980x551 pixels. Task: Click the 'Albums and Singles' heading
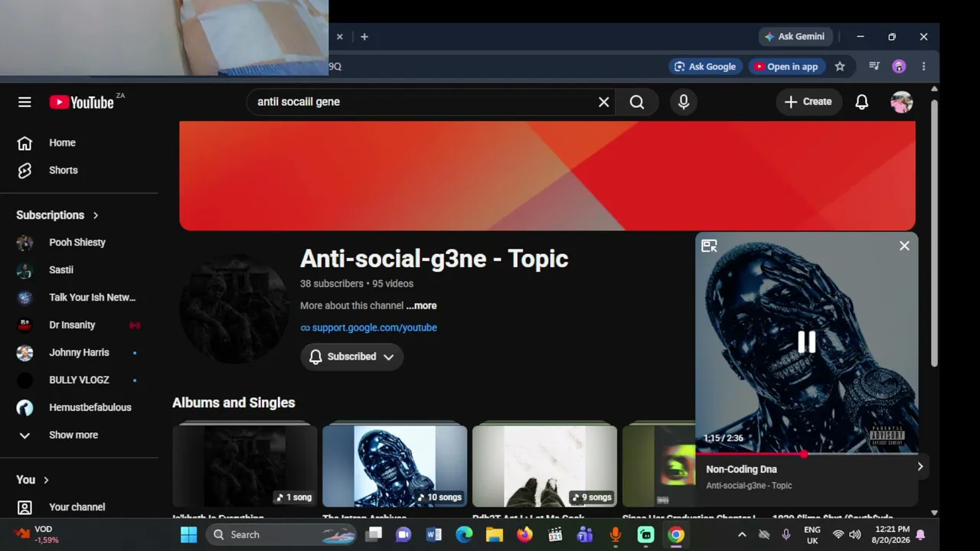[x=234, y=403]
